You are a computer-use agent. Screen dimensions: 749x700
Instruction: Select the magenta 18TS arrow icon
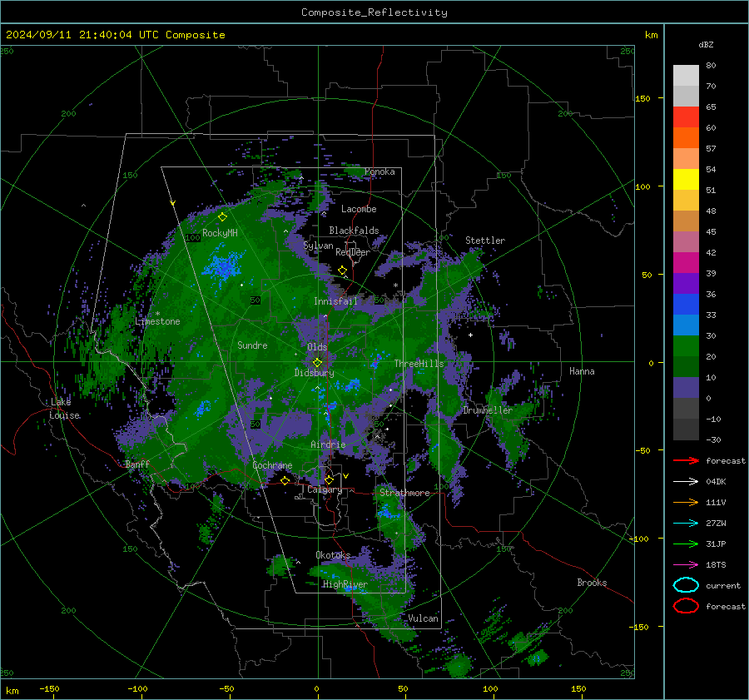(686, 565)
